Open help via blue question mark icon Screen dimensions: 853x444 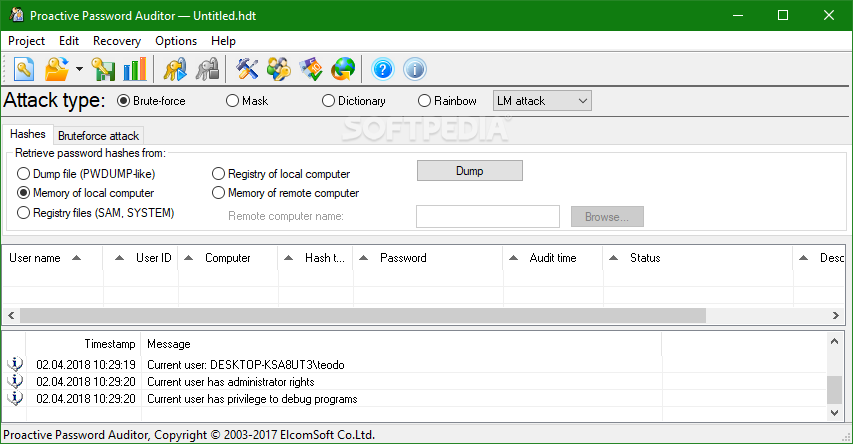pyautogui.click(x=382, y=70)
